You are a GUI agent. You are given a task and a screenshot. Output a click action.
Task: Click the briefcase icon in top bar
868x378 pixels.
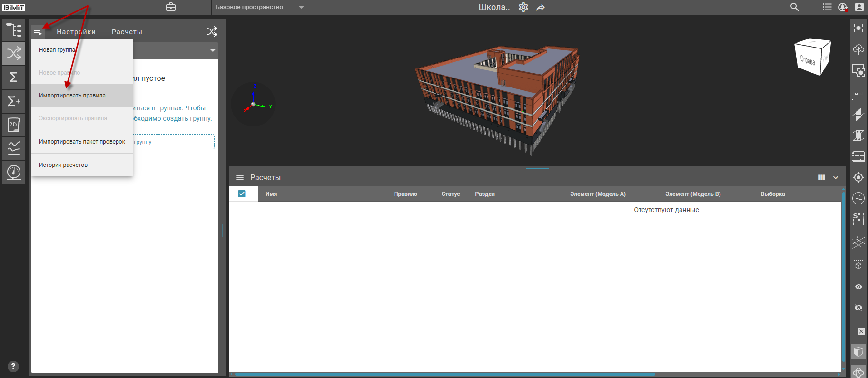[x=171, y=7]
